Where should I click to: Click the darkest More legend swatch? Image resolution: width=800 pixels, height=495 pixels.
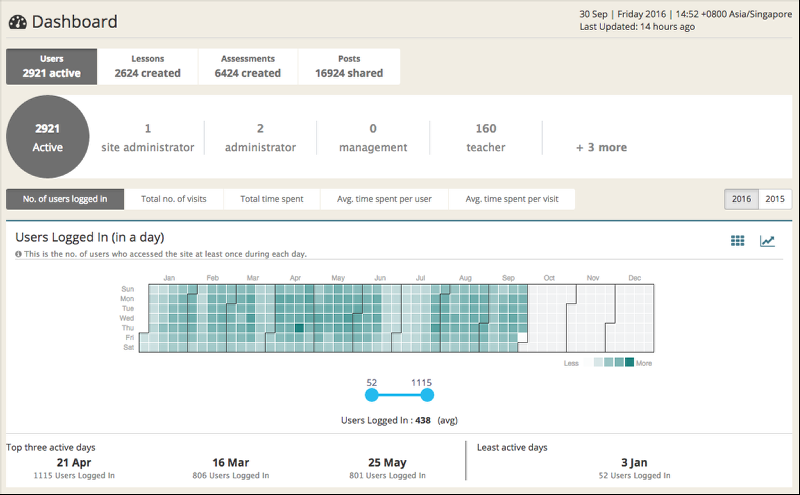630,362
